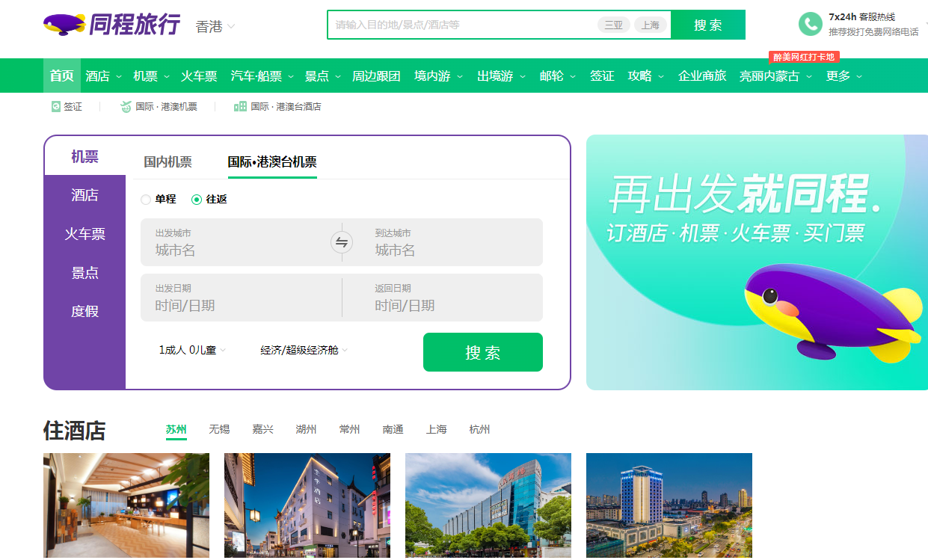Image resolution: width=928 pixels, height=560 pixels.
Task: Select the 往返 round-trip radio button
Action: click(x=197, y=200)
